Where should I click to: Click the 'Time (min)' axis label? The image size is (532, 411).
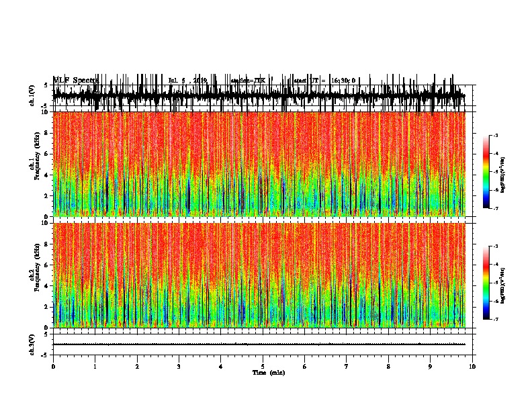click(269, 373)
